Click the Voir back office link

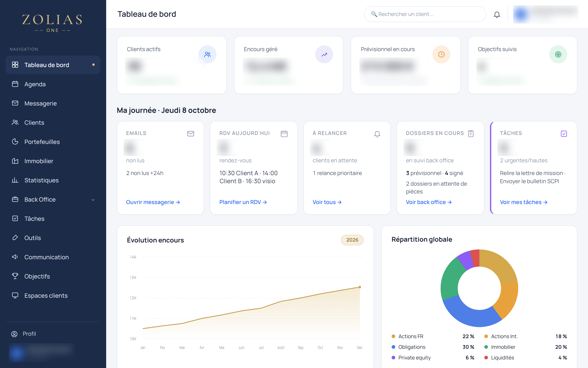[x=429, y=202]
